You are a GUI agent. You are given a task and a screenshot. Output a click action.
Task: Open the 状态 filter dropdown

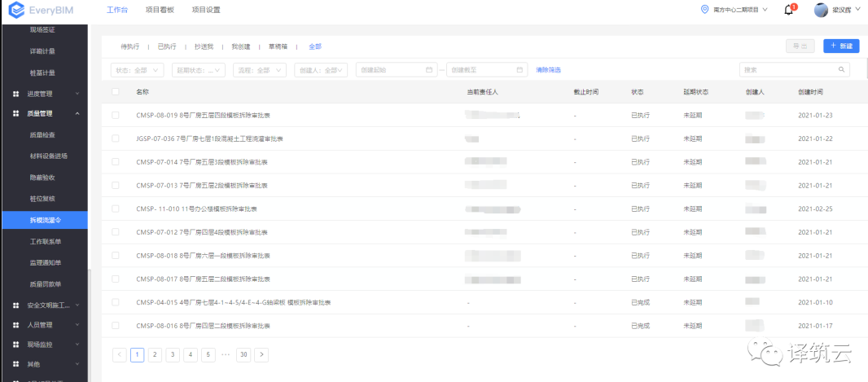pos(138,70)
